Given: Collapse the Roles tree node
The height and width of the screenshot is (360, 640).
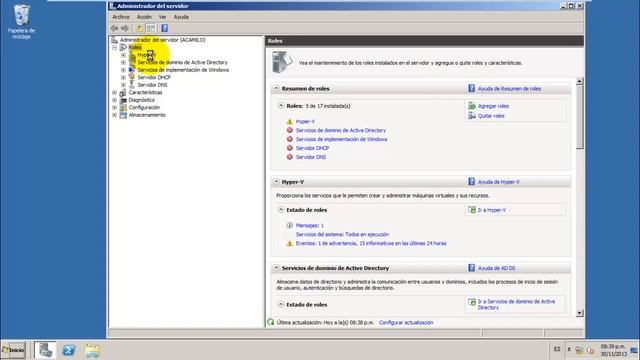Looking at the screenshot, I should tap(115, 47).
